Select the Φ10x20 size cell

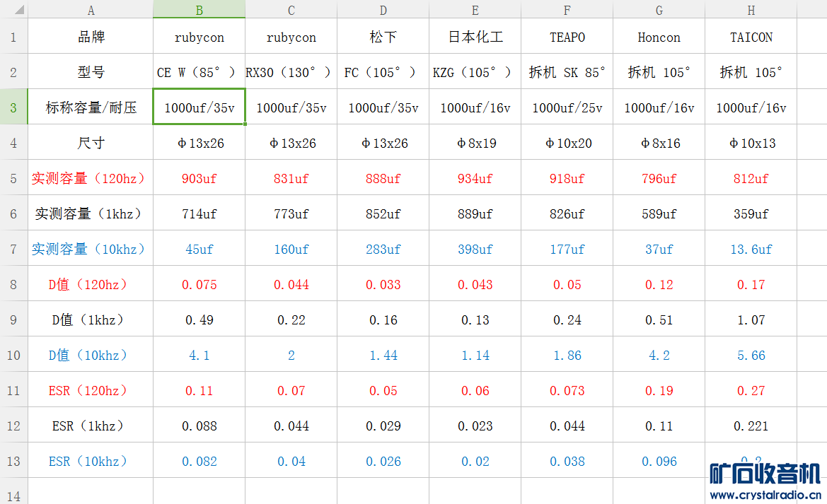click(567, 143)
